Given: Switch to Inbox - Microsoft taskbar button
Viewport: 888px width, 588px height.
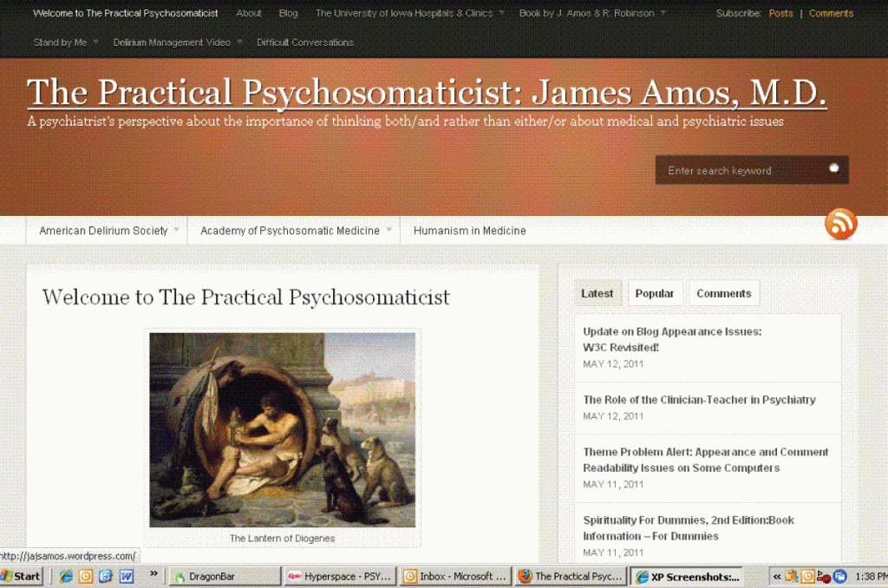Looking at the screenshot, I should click(456, 577).
